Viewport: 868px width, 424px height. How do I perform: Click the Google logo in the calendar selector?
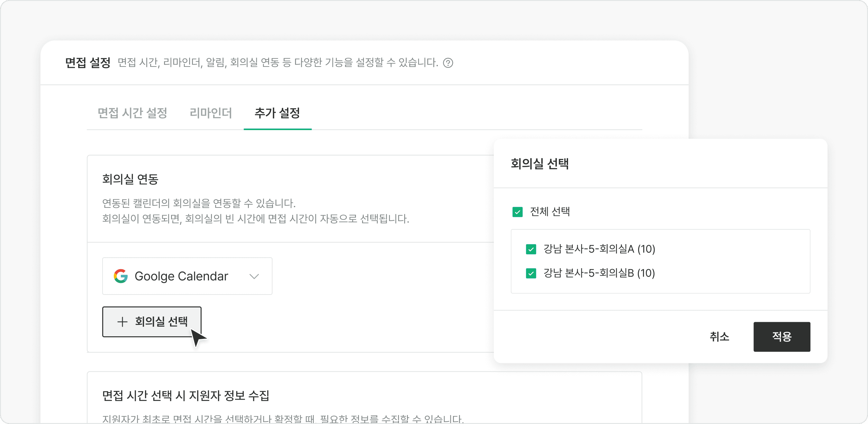pos(121,276)
